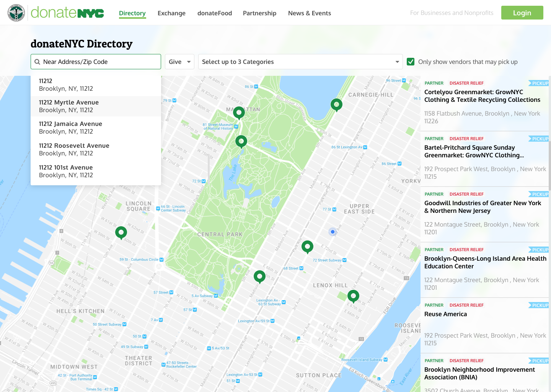
Task: Click the 79 St subway station icon
Action: click(174, 101)
